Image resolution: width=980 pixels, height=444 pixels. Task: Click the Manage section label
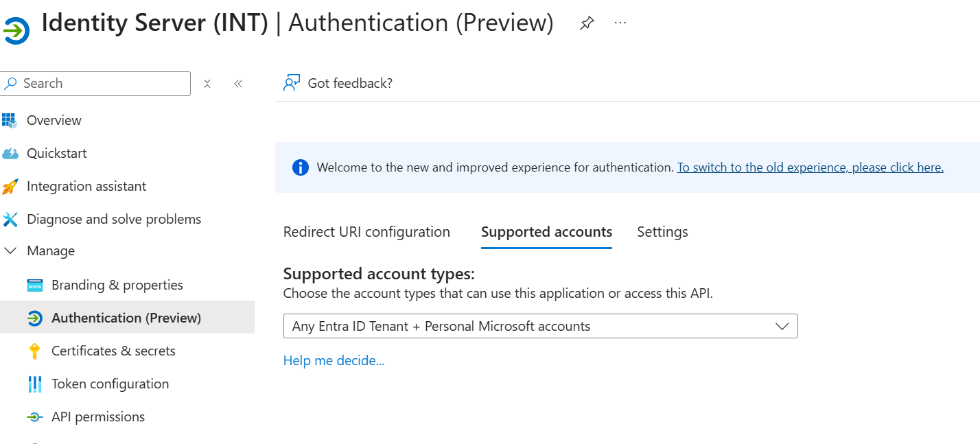[51, 251]
